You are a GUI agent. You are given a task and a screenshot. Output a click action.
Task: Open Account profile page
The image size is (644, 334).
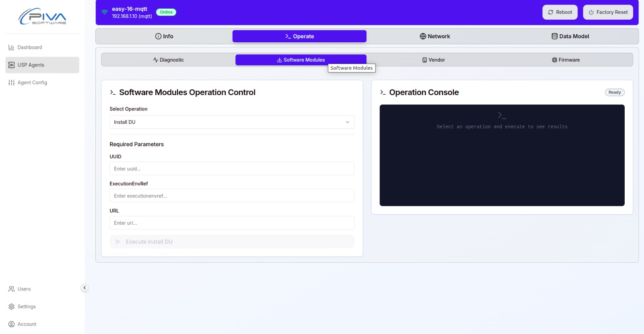(x=27, y=324)
